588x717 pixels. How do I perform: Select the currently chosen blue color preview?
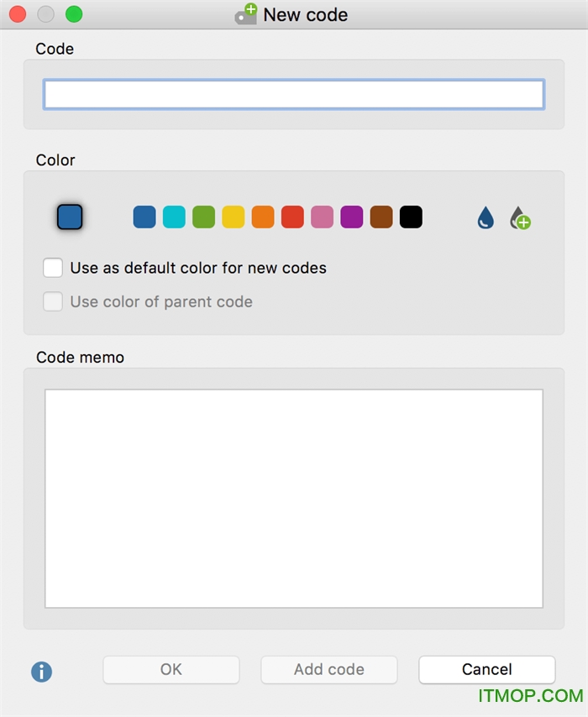point(70,217)
